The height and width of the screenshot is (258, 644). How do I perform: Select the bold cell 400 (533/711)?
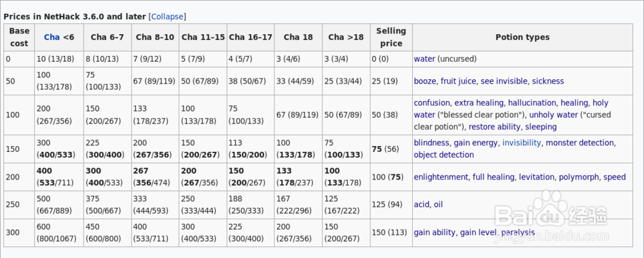click(59, 177)
